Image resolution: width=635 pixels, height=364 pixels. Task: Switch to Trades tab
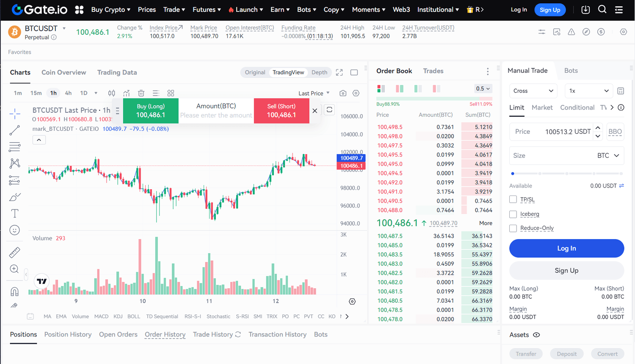[433, 71]
